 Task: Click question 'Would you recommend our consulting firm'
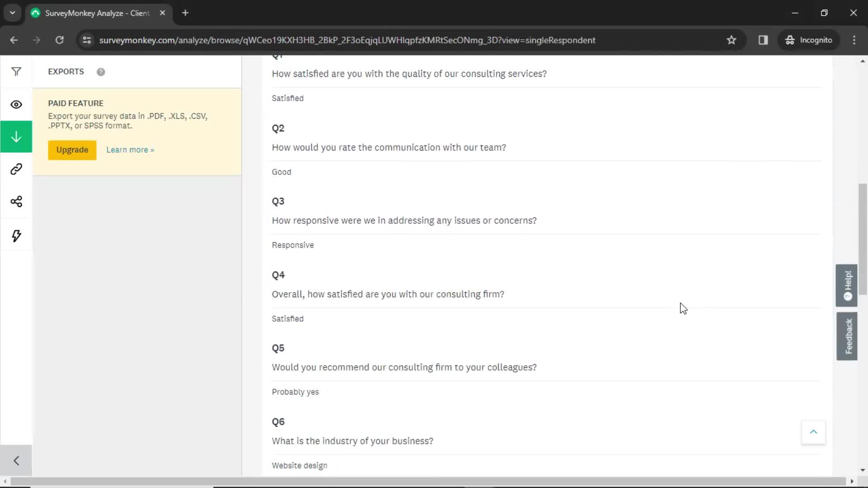point(404,367)
